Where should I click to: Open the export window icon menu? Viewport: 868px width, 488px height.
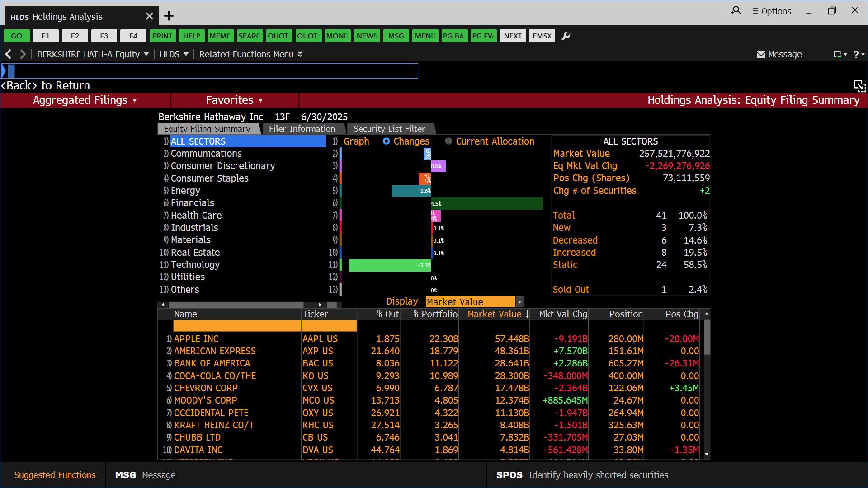point(840,54)
